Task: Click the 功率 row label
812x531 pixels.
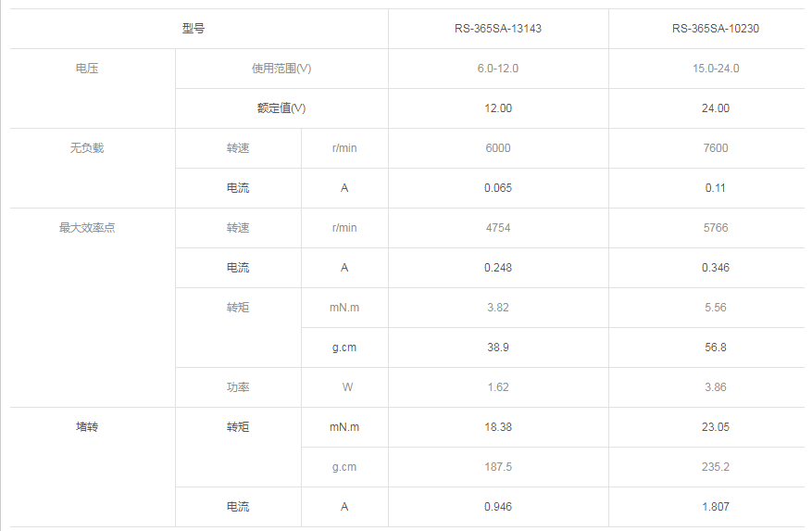Action: click(238, 387)
